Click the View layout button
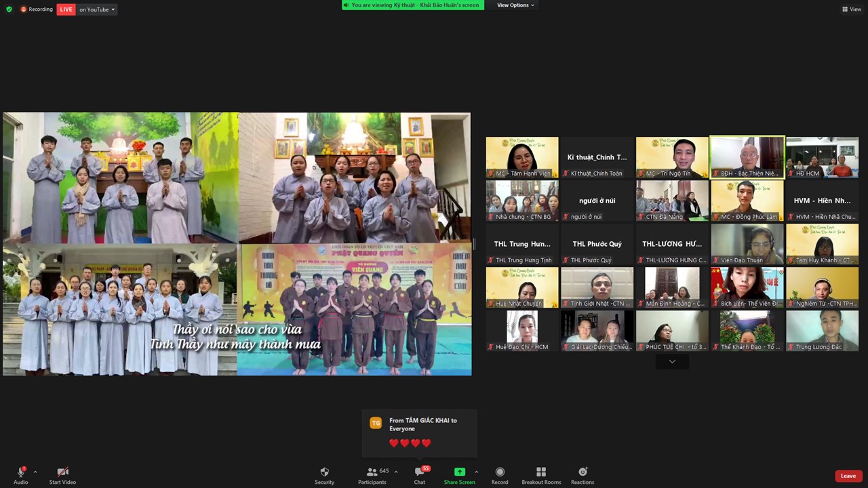868x488 pixels. (x=852, y=9)
